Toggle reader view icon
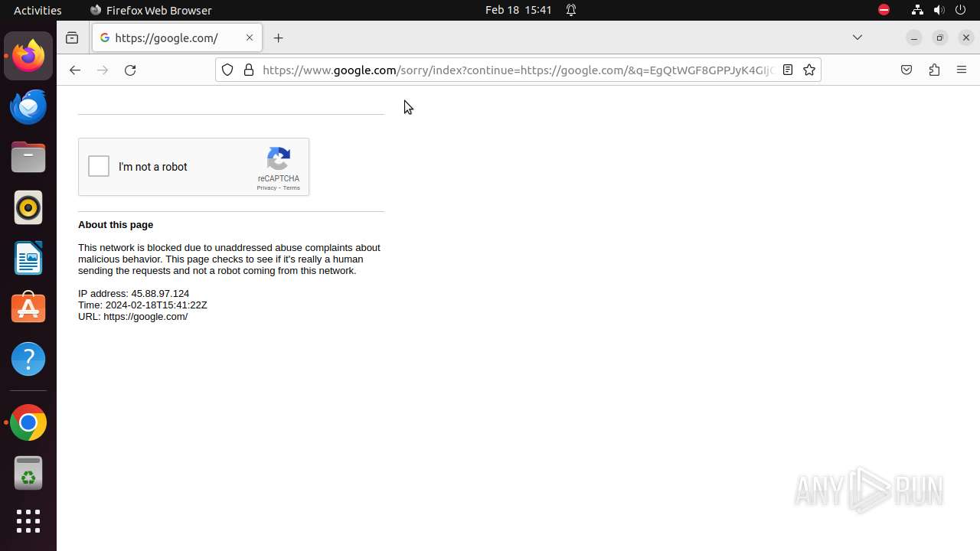980x551 pixels. (787, 70)
